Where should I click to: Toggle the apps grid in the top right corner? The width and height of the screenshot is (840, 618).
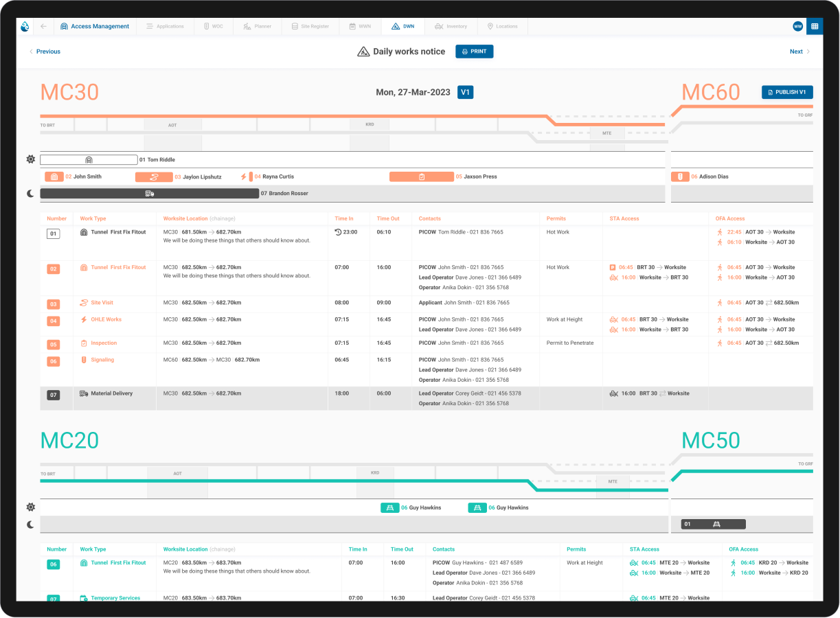click(815, 25)
